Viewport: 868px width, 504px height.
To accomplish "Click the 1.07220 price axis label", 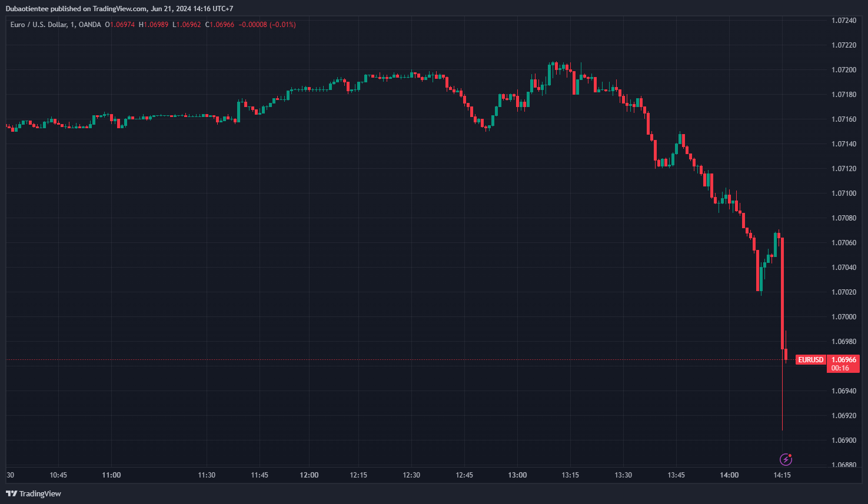I will (843, 45).
